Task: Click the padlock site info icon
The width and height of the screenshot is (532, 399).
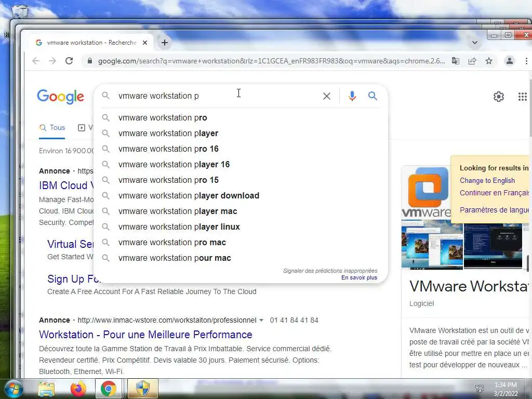Action: click(x=89, y=61)
